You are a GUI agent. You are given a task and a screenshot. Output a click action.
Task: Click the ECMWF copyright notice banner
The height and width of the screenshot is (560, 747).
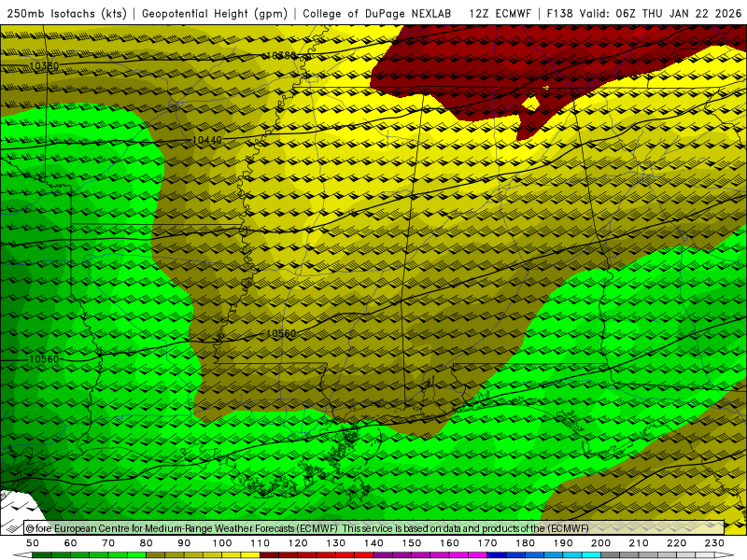point(374,528)
